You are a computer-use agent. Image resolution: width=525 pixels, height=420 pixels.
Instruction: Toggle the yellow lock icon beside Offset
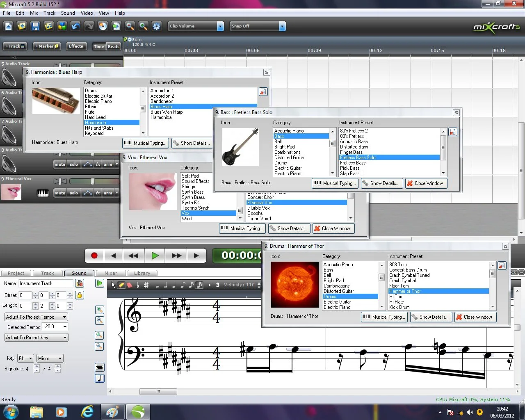(x=80, y=295)
